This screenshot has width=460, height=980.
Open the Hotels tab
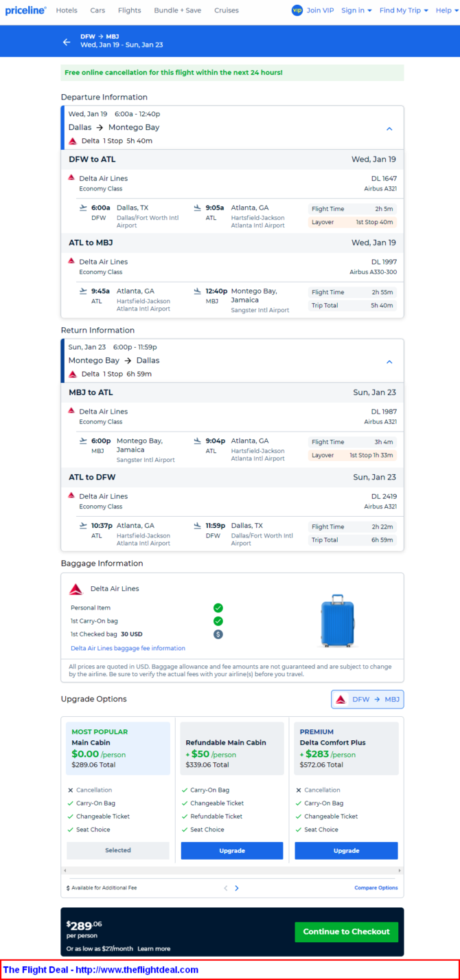[x=67, y=10]
